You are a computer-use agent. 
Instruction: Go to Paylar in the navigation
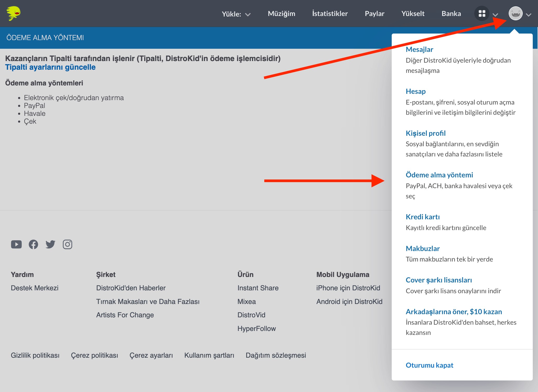click(x=374, y=14)
